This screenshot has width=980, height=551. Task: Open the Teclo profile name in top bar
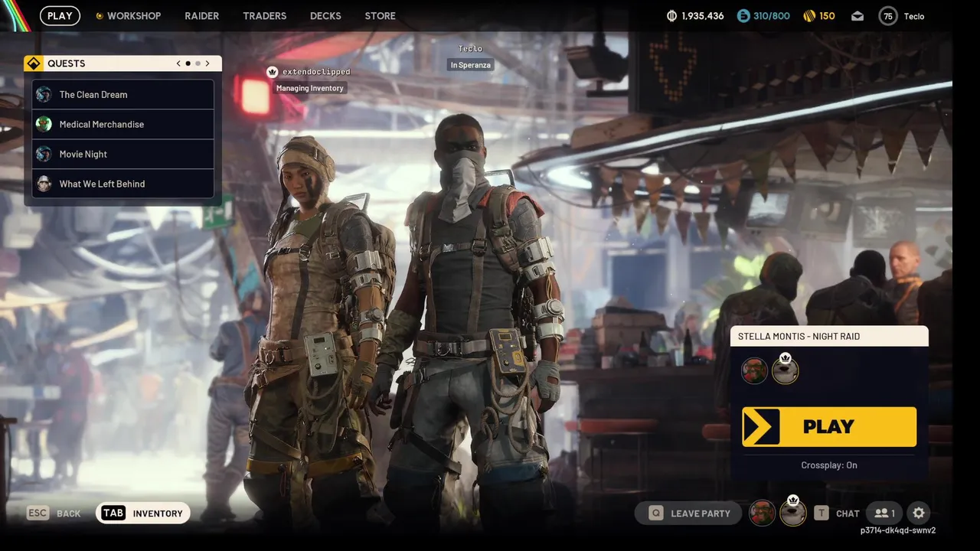913,15
